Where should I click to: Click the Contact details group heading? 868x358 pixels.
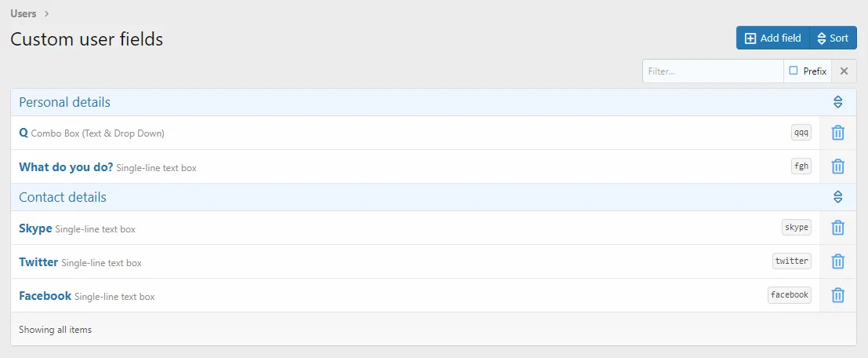63,197
